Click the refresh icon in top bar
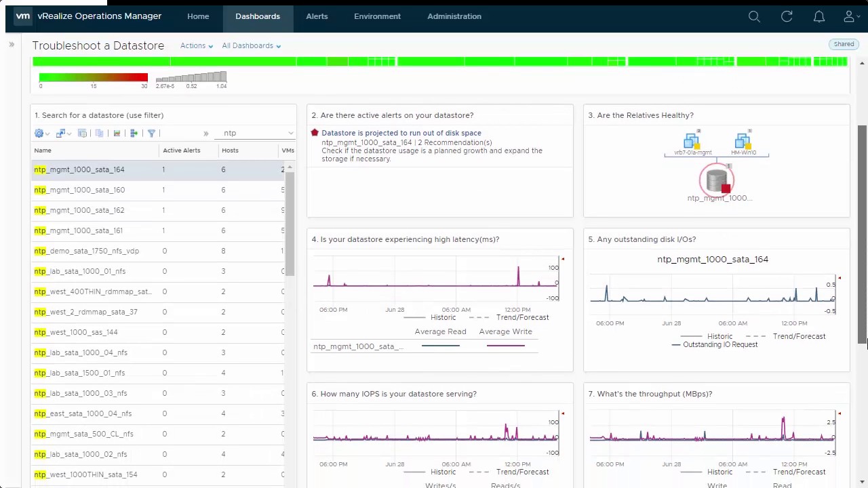 (x=787, y=16)
